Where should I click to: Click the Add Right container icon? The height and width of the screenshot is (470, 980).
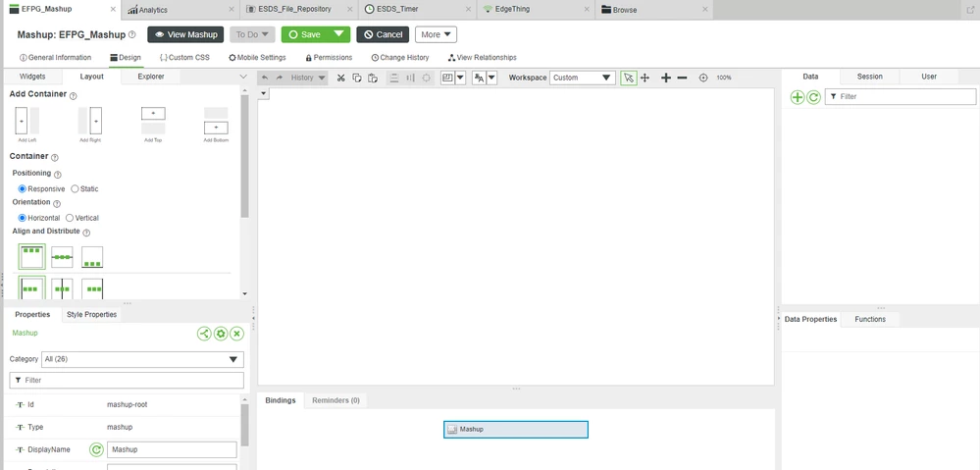click(x=90, y=121)
